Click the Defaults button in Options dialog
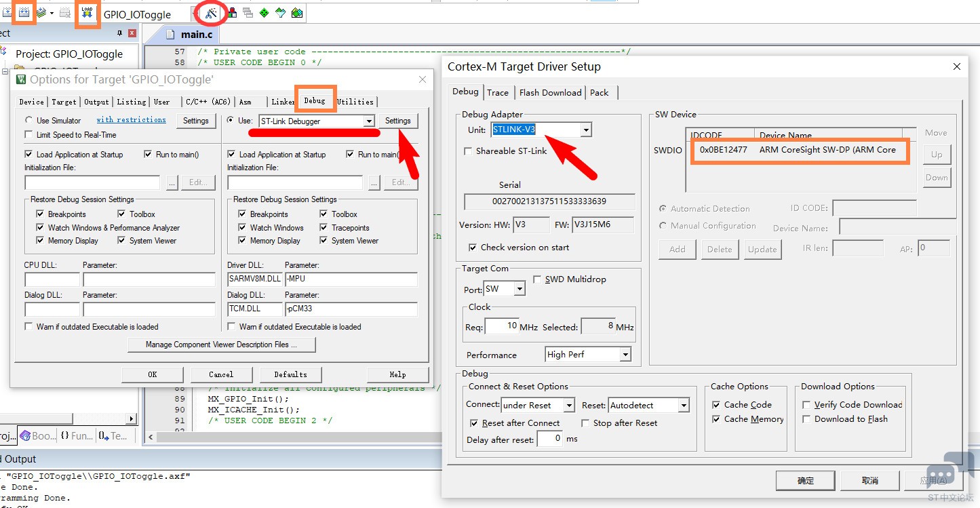Screen dimensions: 980x508 290,374
